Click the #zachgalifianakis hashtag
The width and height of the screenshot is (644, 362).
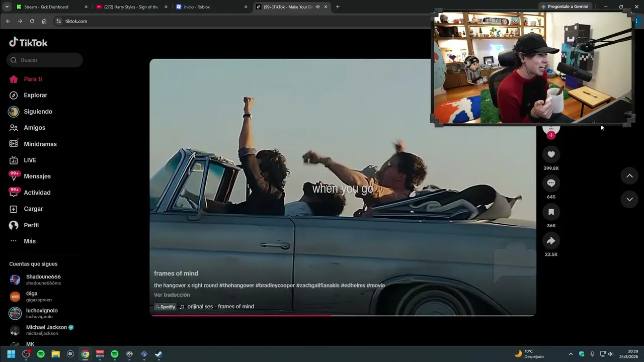coord(317,286)
